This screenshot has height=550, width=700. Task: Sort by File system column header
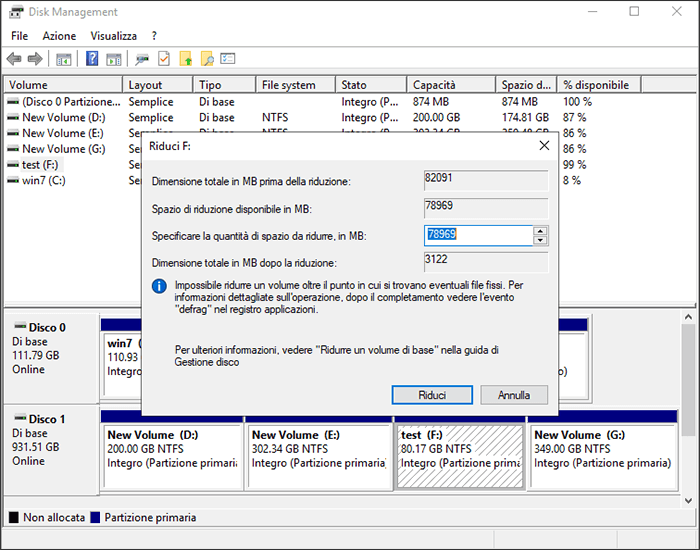(x=296, y=85)
